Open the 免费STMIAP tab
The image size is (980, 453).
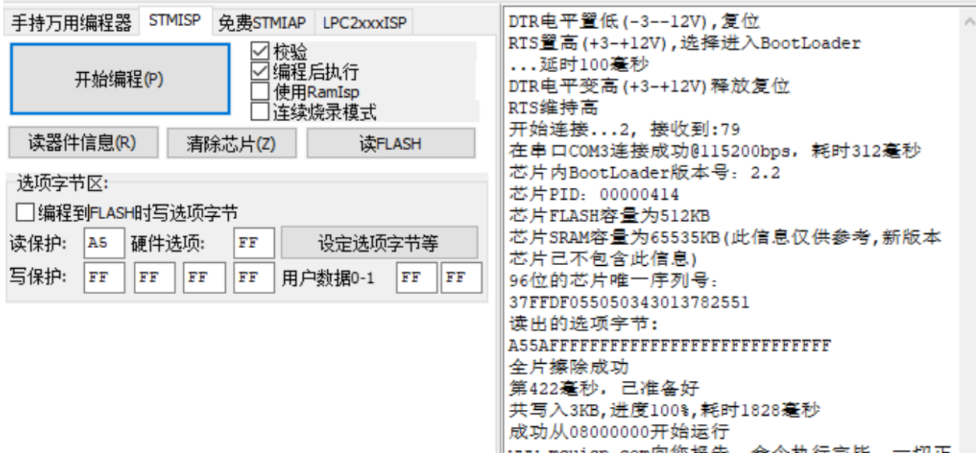(262, 23)
